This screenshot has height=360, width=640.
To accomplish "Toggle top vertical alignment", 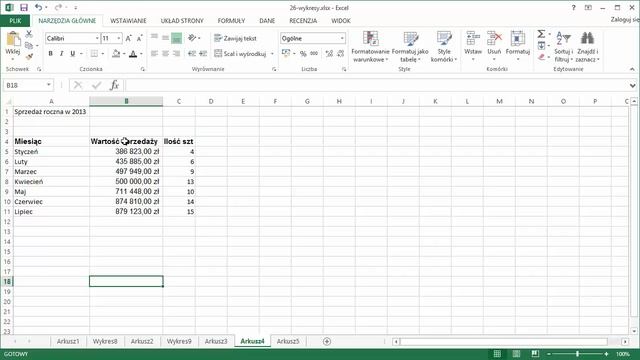I will click(x=154, y=38).
